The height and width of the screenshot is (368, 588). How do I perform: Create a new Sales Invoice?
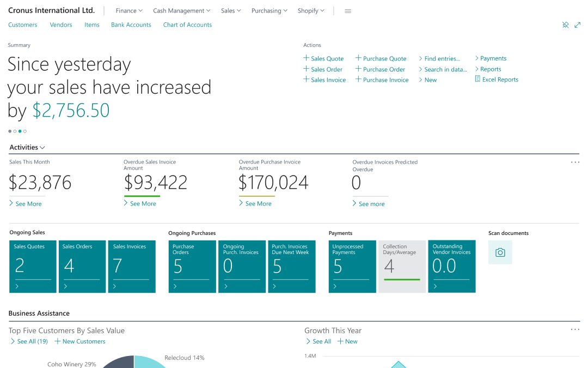click(324, 80)
